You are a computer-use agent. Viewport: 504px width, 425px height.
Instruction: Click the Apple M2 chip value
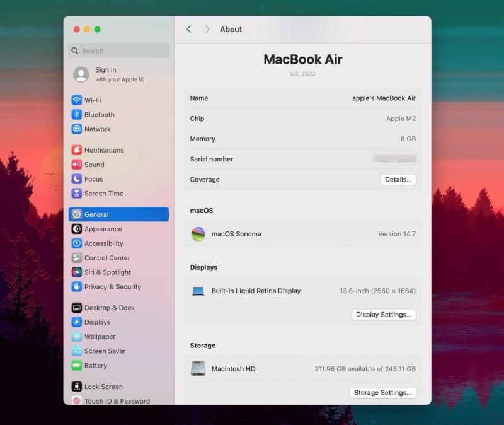tap(401, 119)
